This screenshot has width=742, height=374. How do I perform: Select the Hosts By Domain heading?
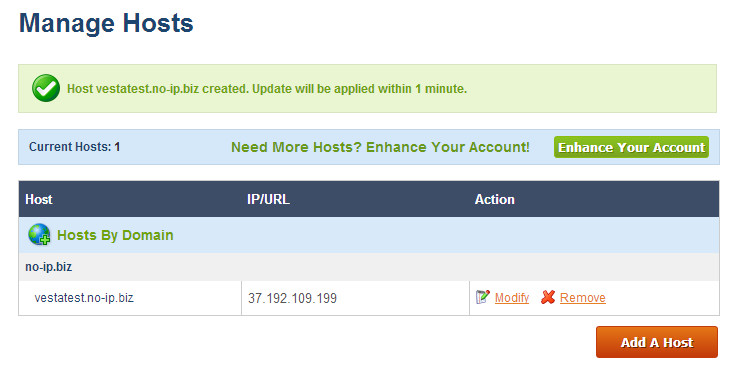point(115,235)
